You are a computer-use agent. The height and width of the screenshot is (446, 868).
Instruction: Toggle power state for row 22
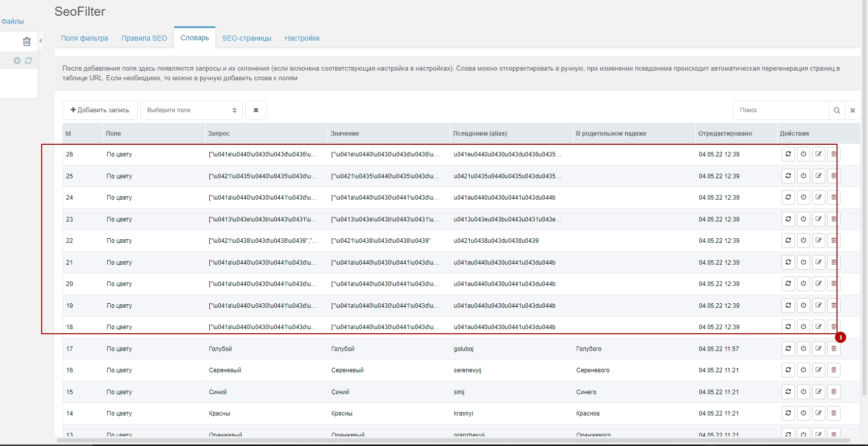tap(803, 240)
